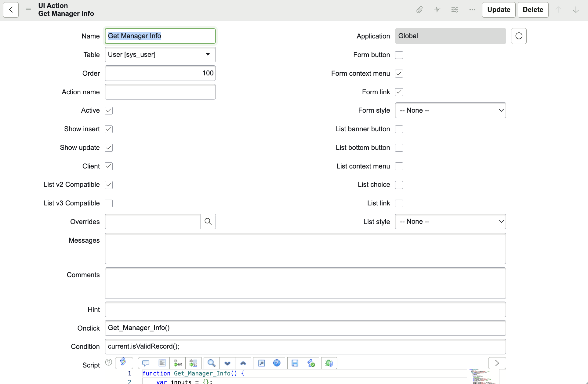Enable the Form button checkbox
588x384 pixels.
pyautogui.click(x=399, y=55)
